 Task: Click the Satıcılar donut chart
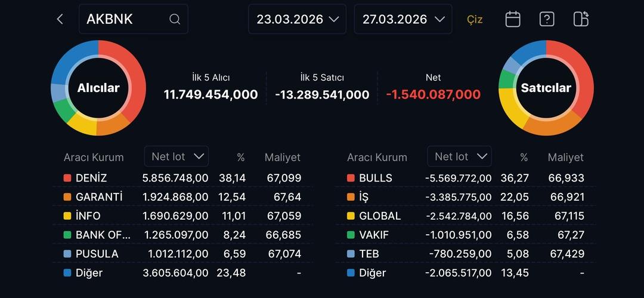pos(546,88)
